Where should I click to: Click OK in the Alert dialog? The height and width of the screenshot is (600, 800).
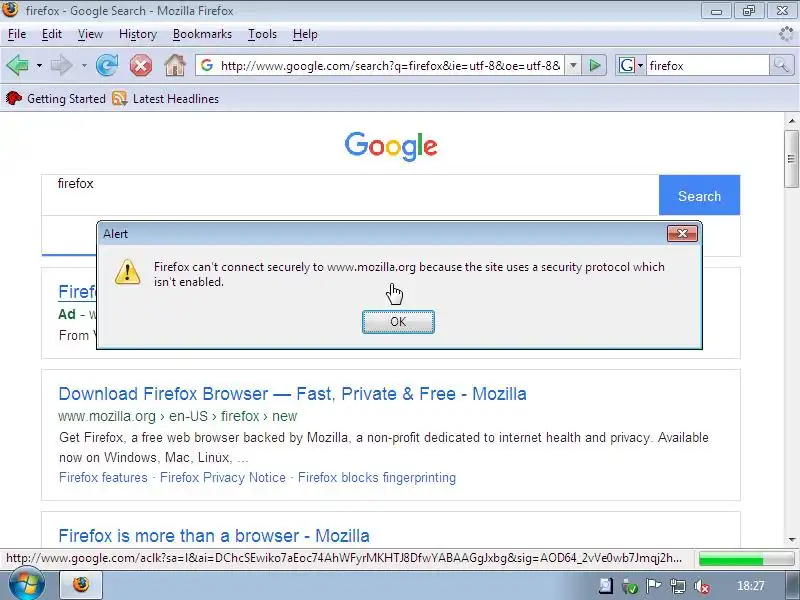click(398, 322)
